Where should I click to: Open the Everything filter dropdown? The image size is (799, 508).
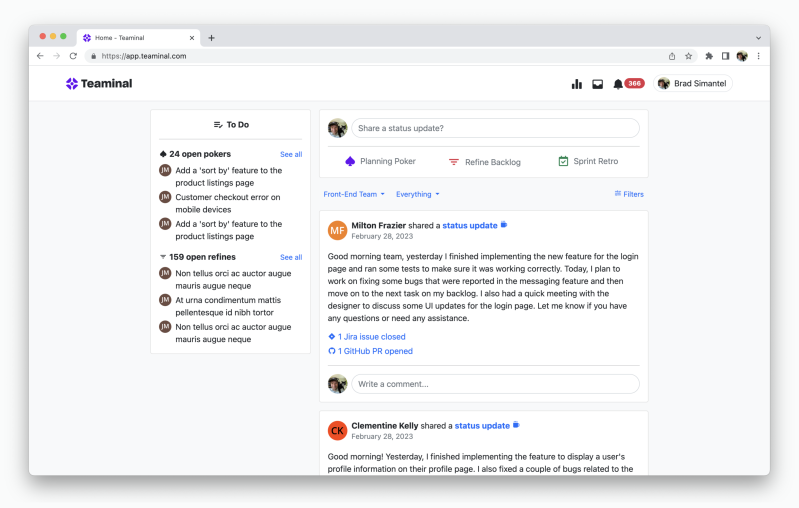[x=417, y=194]
